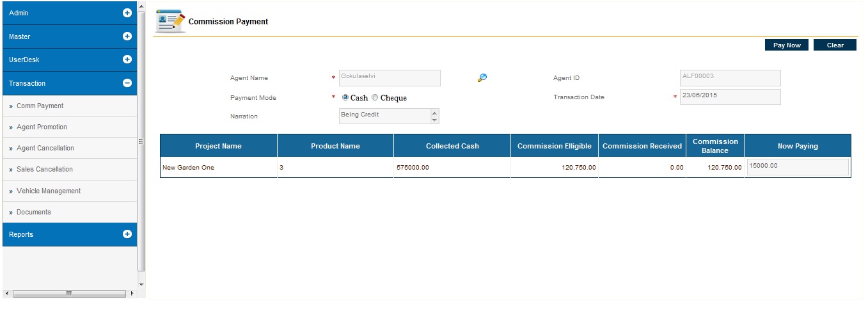Open Documents in sidebar
Image resolution: width=868 pixels, height=313 pixels.
pos(33,212)
